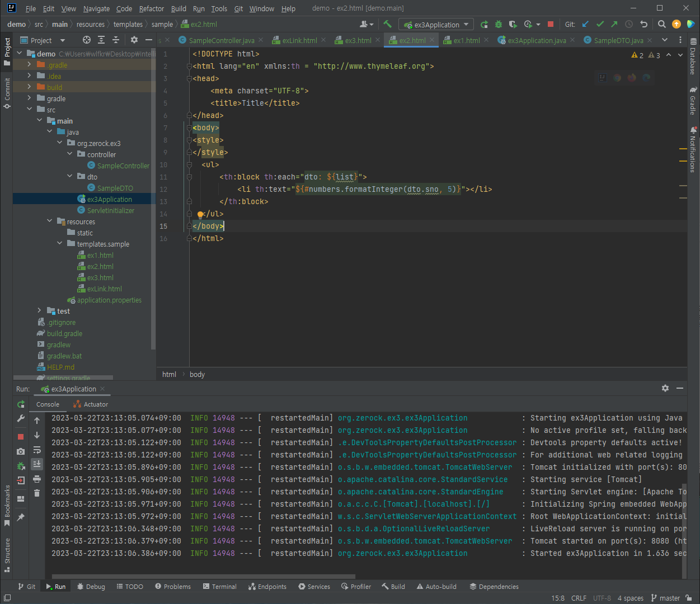Screen dimensions: 700x604
Task: Expand all nodes in the Project panel
Action: 101,40
